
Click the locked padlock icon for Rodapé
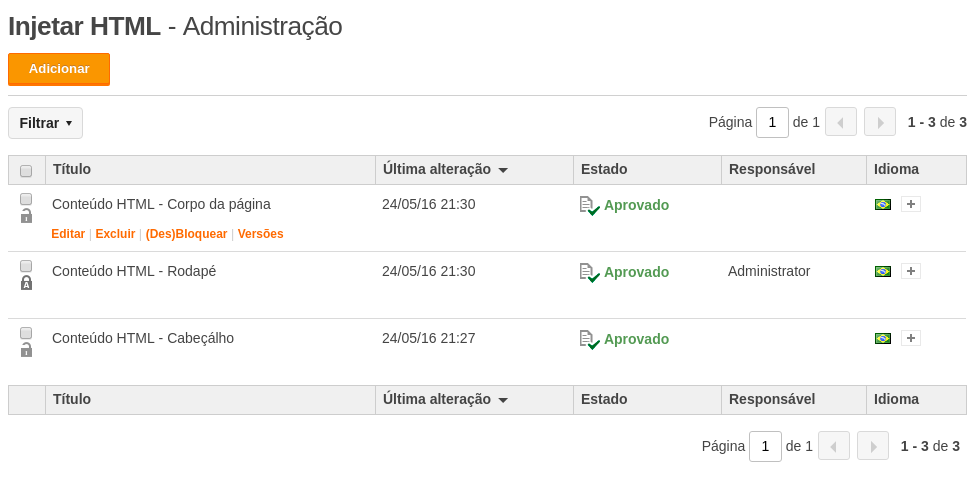pyautogui.click(x=26, y=284)
